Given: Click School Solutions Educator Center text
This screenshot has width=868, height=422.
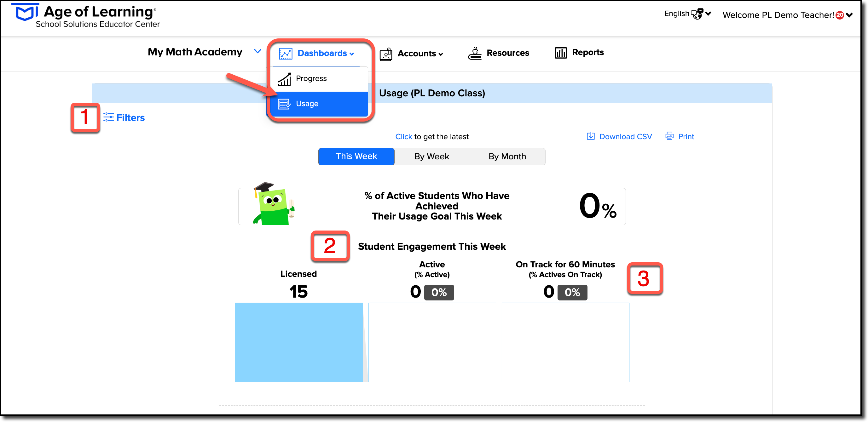Looking at the screenshot, I should (98, 24).
